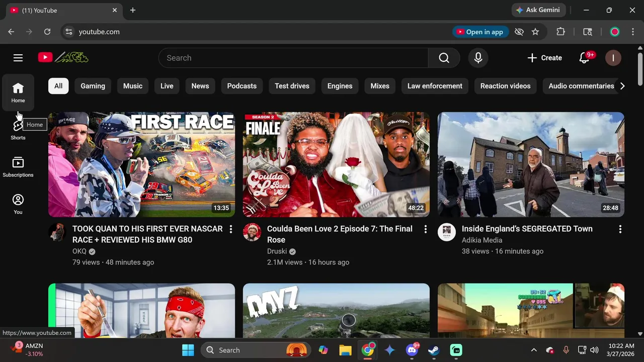Select the Mixes filter chip
The width and height of the screenshot is (644, 362).
[380, 86]
